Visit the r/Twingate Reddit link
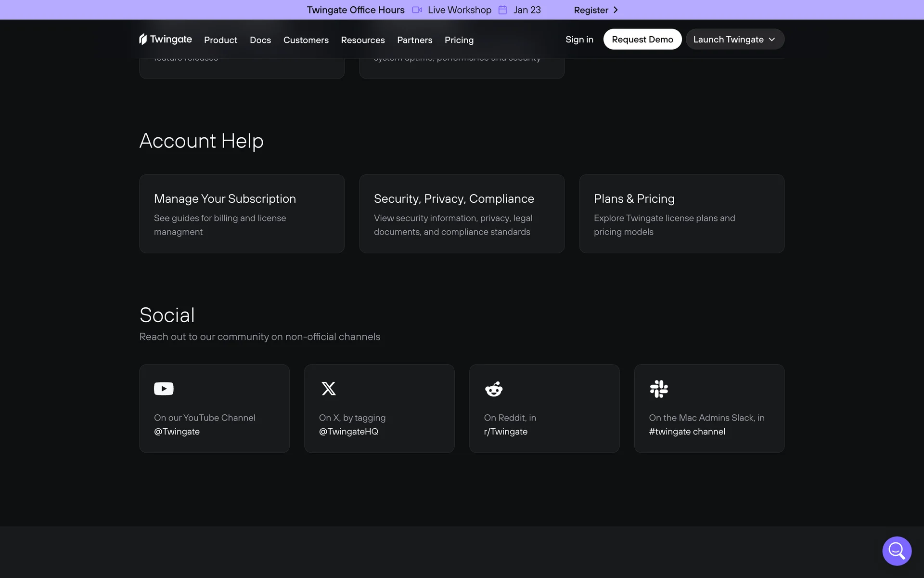 tap(506, 432)
